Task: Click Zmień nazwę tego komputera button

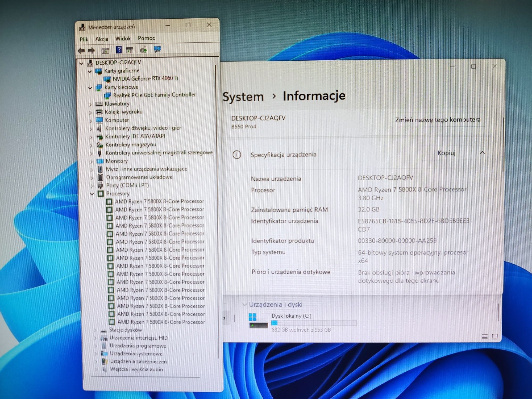Action: [438, 120]
